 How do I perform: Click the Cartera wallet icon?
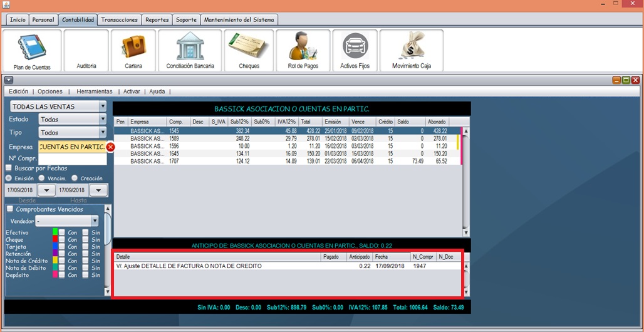[x=133, y=50]
